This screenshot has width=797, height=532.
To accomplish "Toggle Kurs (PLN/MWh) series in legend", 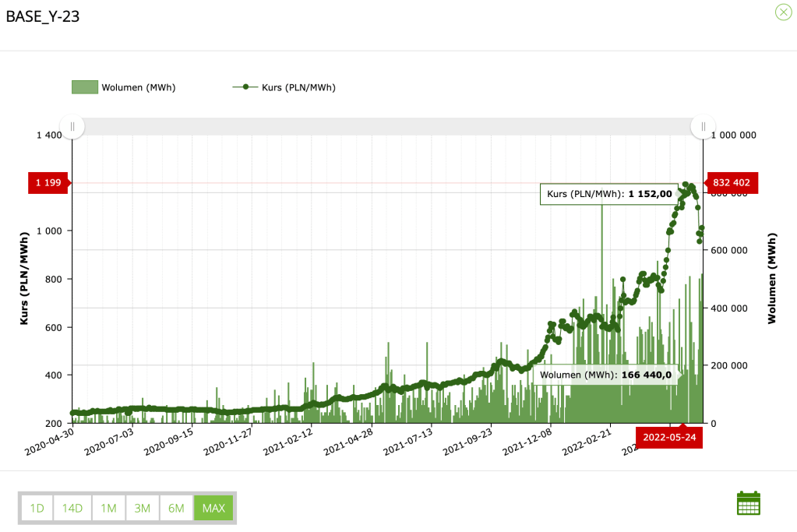I will [x=298, y=87].
